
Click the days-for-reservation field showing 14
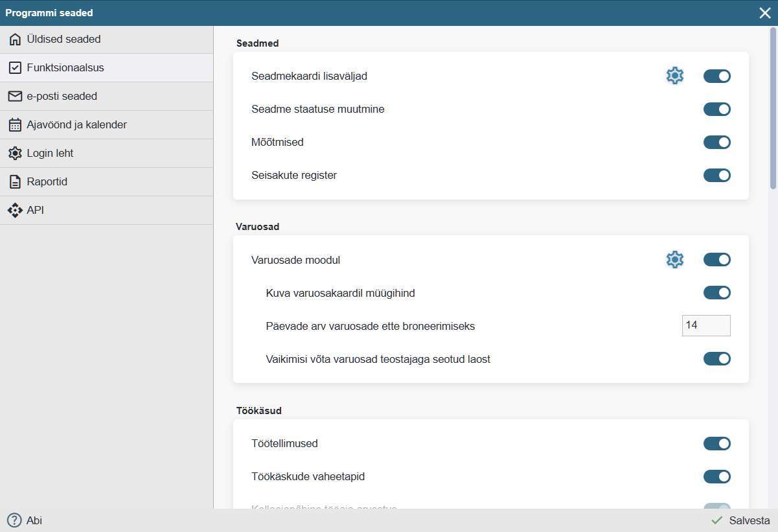(705, 325)
